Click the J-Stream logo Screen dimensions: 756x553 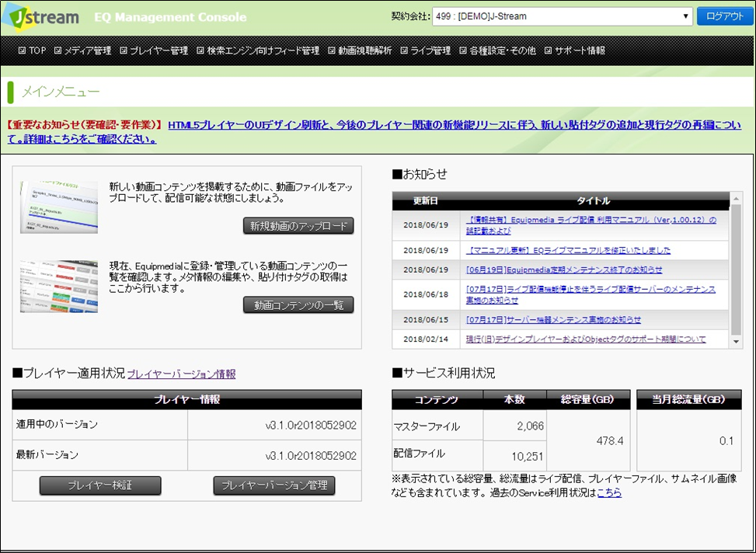click(40, 17)
